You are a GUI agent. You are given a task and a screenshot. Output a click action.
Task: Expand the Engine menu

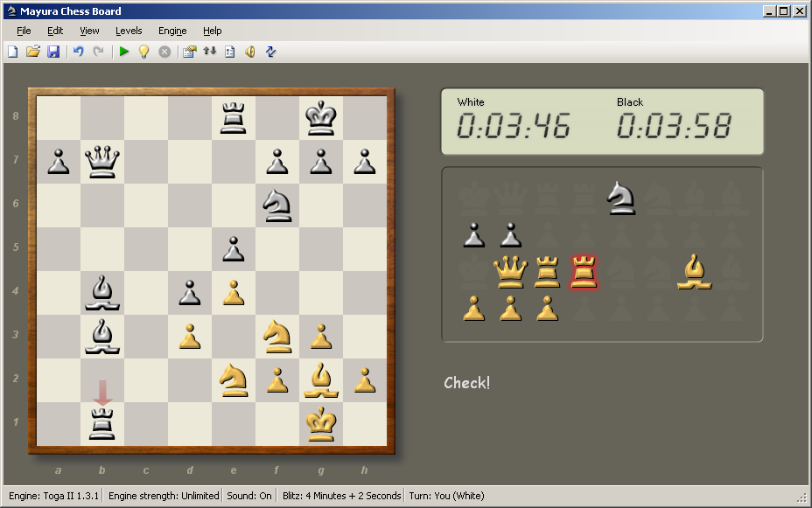[172, 31]
